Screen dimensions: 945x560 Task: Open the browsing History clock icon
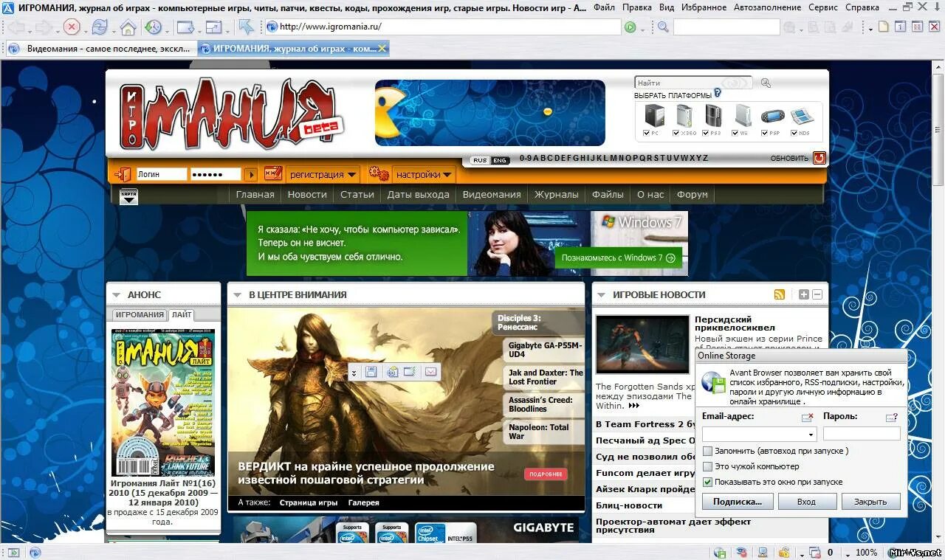(x=154, y=27)
